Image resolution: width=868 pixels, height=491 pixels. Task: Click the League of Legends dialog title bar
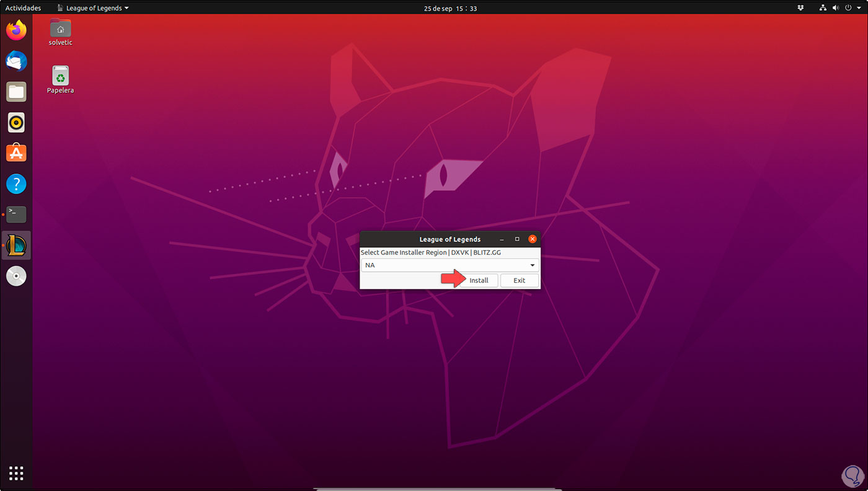pyautogui.click(x=450, y=239)
